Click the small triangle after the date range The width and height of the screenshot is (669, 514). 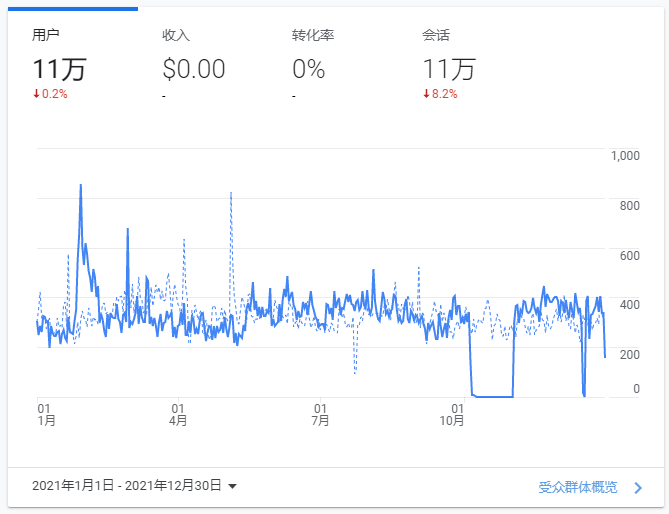click(x=232, y=487)
